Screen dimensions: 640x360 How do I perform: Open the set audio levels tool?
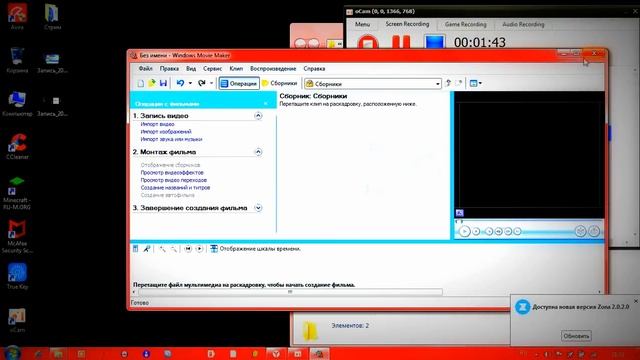[136, 249]
